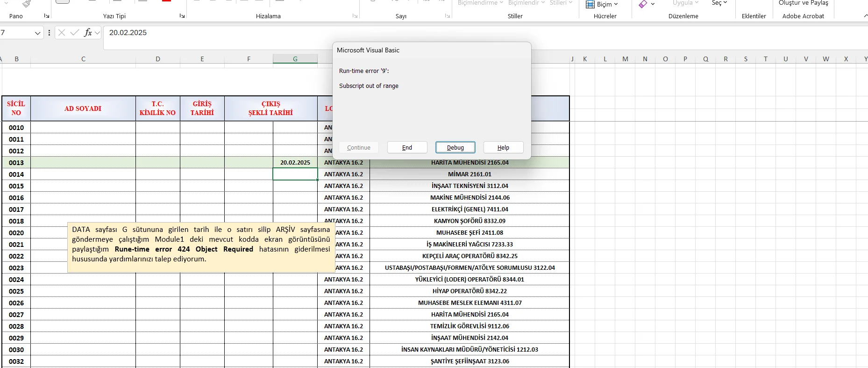This screenshot has height=368, width=868.
Task: Click the fx insert function icon
Action: coord(87,33)
